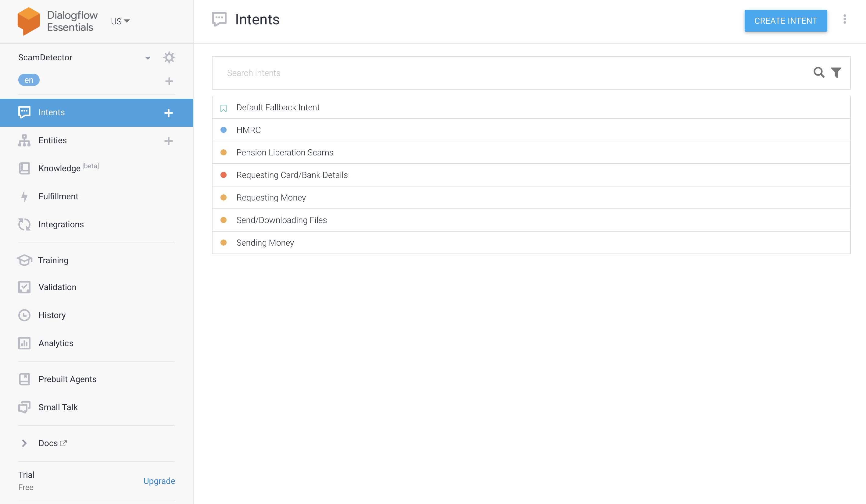Open the Pension Liberation Scams intent

(284, 152)
